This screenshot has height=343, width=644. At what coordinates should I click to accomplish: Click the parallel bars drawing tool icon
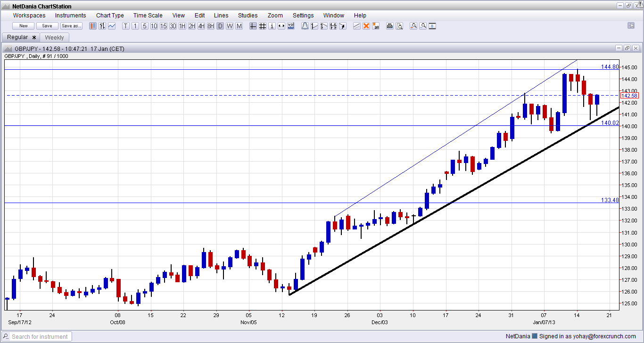click(x=333, y=26)
